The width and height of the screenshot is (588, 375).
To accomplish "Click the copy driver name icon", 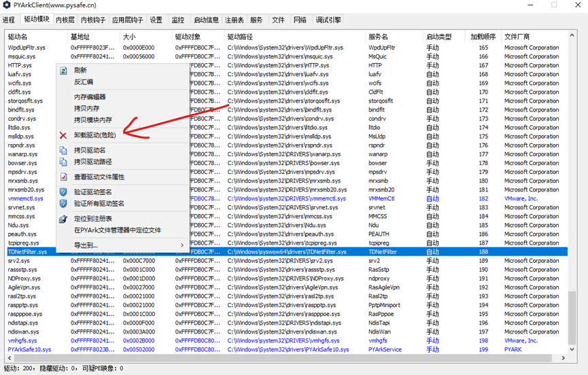I will click(x=63, y=150).
